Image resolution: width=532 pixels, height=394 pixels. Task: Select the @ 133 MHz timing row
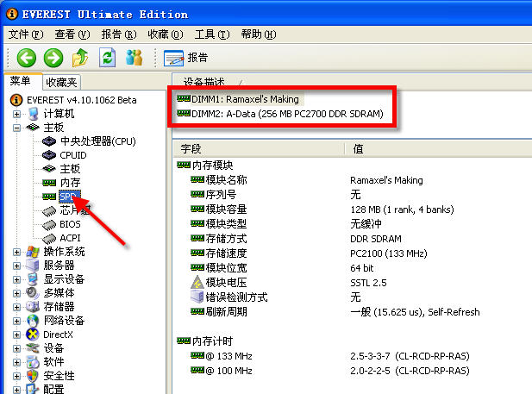coord(330,356)
